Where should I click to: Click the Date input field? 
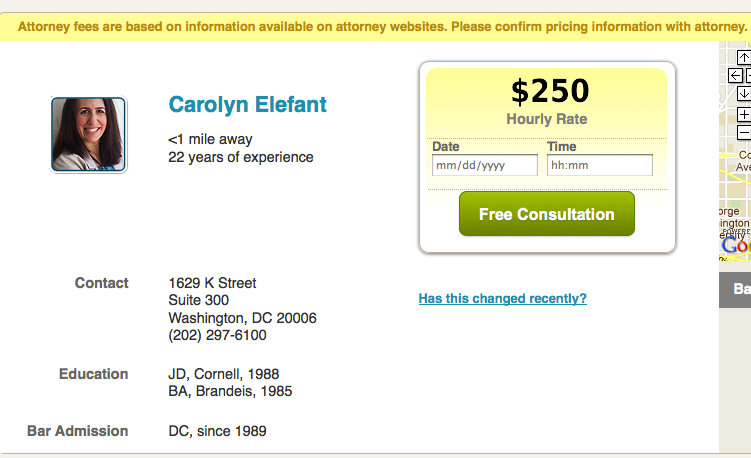[x=485, y=165]
